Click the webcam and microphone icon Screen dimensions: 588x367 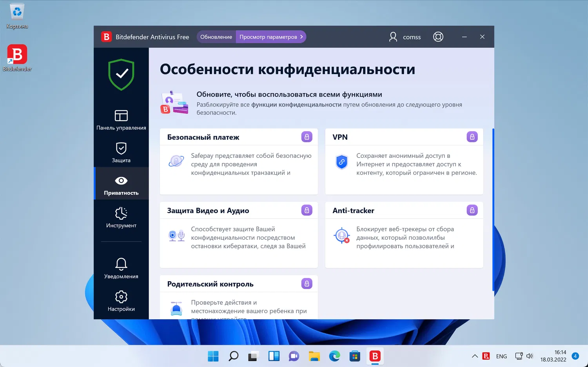[177, 235]
